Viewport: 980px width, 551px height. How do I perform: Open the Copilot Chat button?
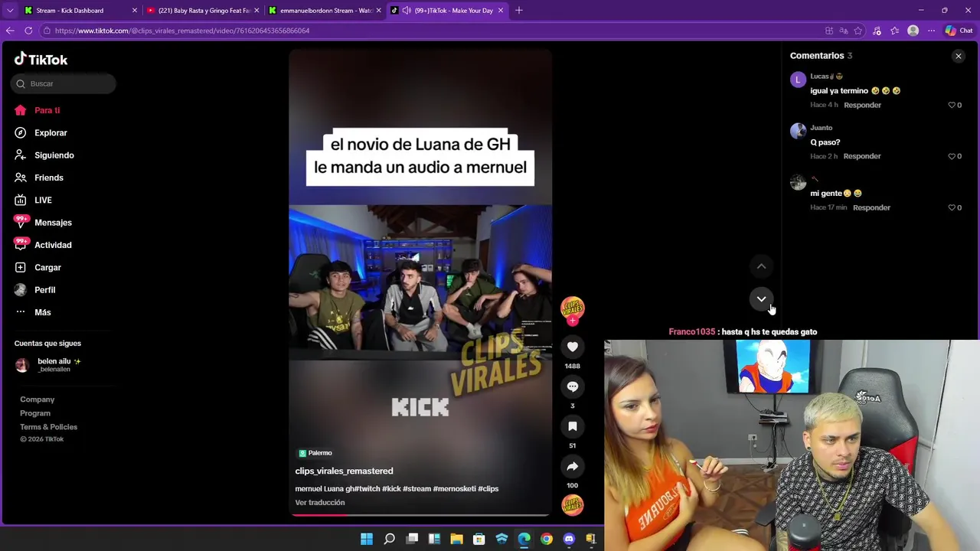(x=959, y=31)
